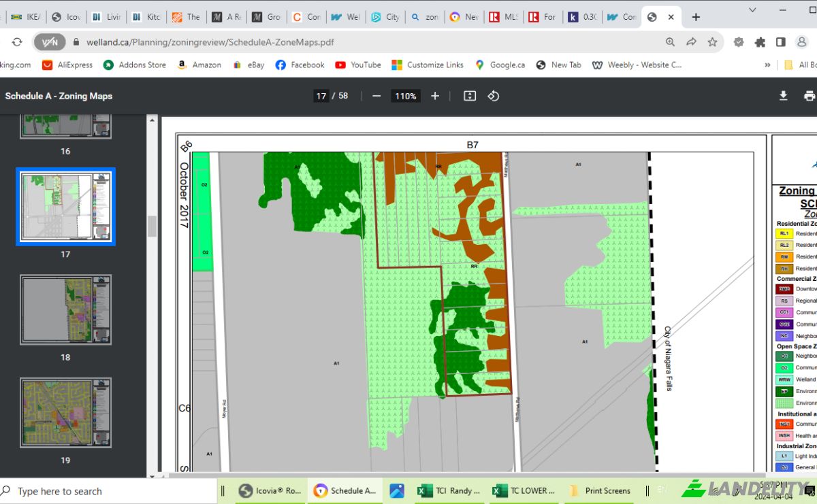This screenshot has width=817, height=504.
Task: Click 'City of Niagara Falls' map label
Action: [x=668, y=358]
